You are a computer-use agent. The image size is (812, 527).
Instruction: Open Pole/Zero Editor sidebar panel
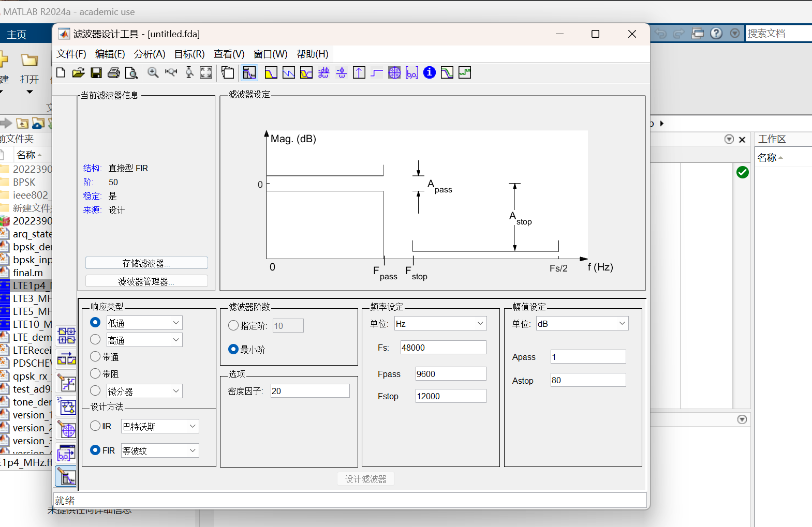66,430
